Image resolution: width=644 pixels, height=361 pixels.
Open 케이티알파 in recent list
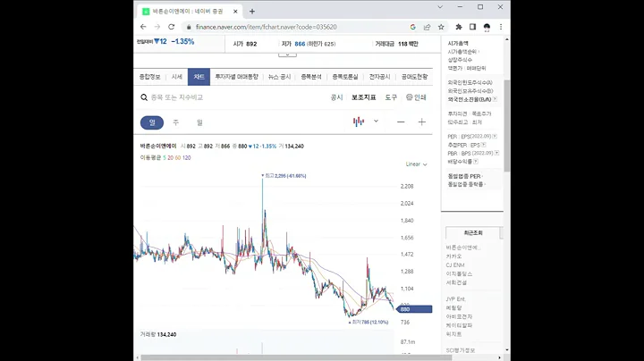pos(459,325)
